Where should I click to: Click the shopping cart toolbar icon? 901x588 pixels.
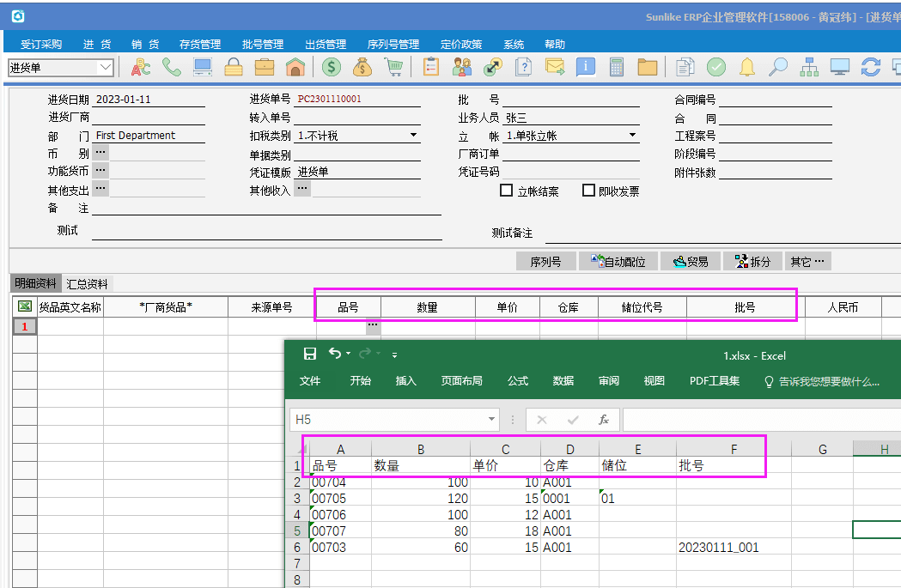[394, 67]
